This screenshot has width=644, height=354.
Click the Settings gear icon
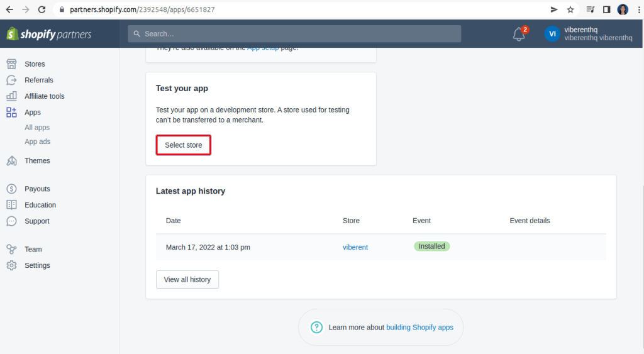pos(11,265)
